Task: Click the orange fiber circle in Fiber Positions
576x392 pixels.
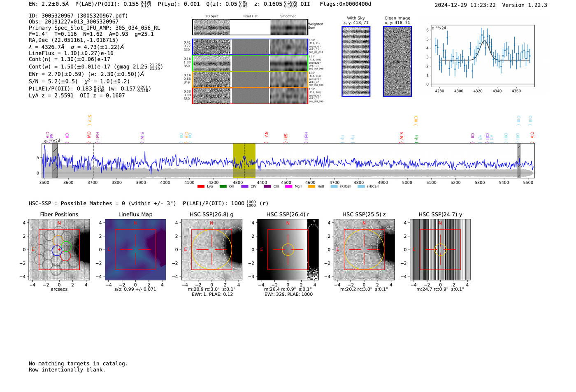Action: [58, 241]
